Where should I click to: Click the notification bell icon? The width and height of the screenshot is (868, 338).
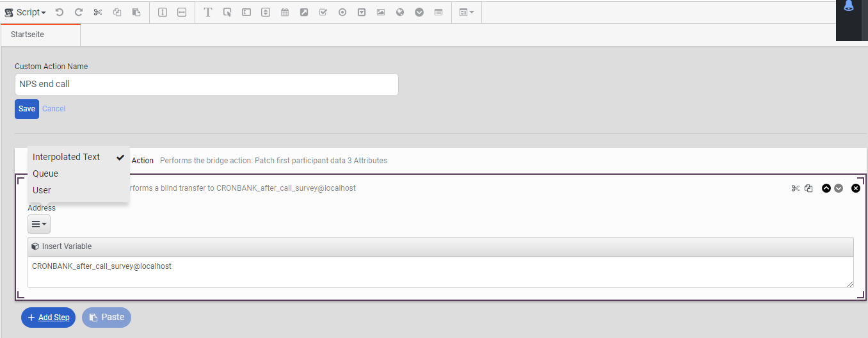(x=849, y=6)
